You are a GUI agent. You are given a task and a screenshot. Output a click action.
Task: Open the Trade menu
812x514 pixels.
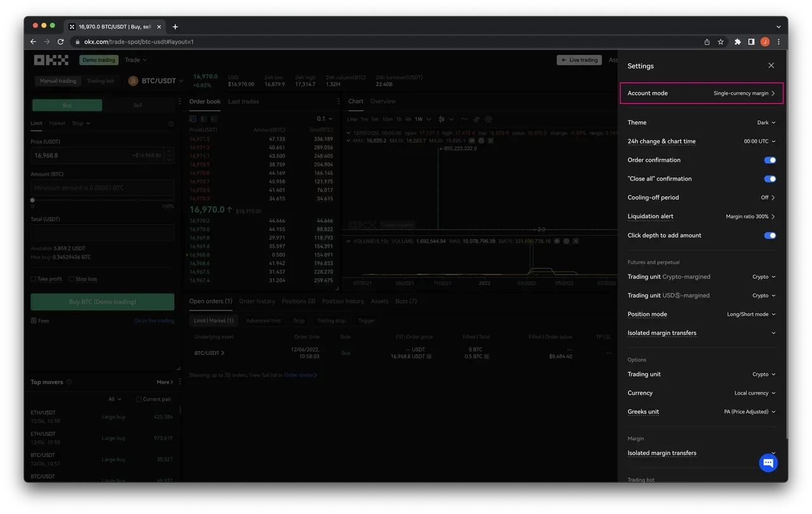tap(136, 60)
